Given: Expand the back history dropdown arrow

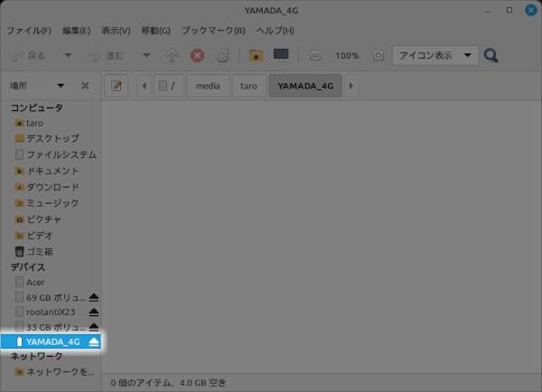Looking at the screenshot, I should click(x=68, y=55).
